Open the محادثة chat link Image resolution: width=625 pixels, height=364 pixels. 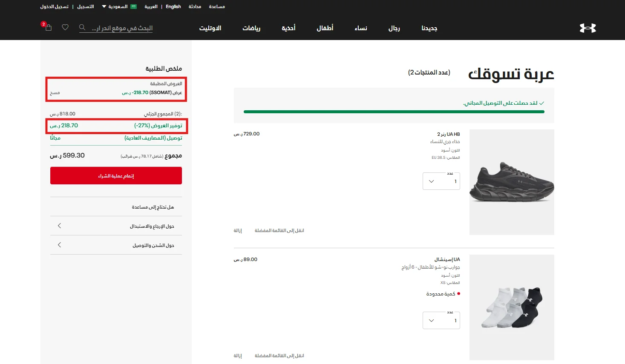point(195,6)
